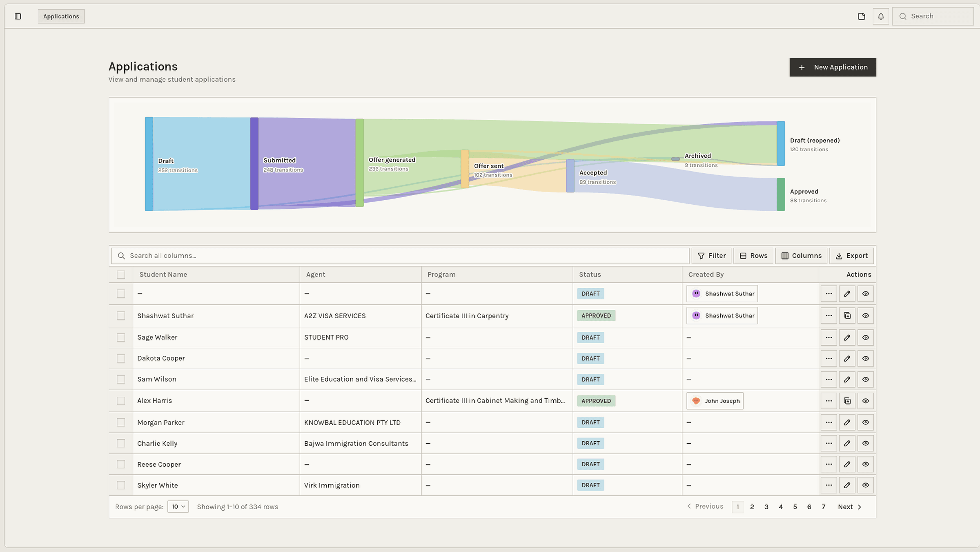The width and height of the screenshot is (980, 552).
Task: Click Shashwat Suthar creator chip in approved row
Action: 722,316
